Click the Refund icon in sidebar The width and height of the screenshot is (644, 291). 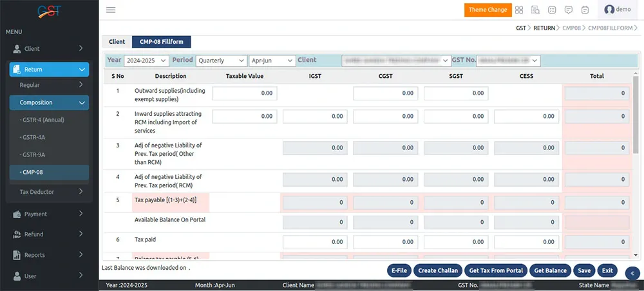coord(17,234)
